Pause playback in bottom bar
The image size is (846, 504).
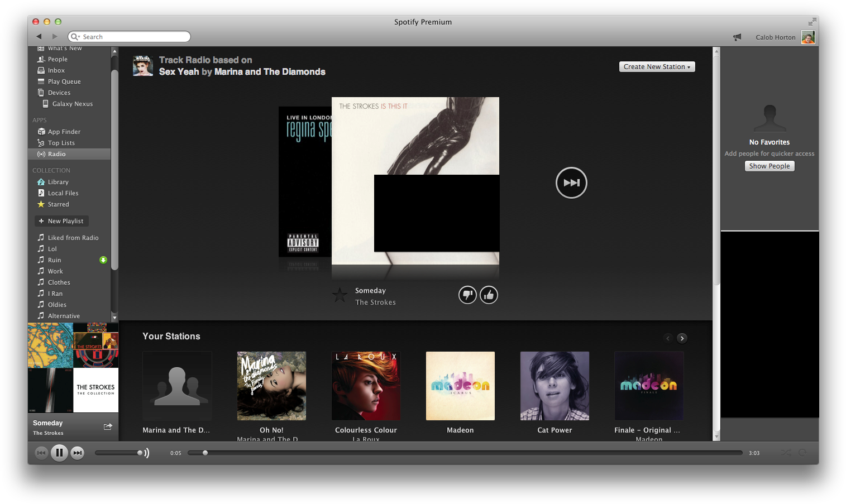59,453
